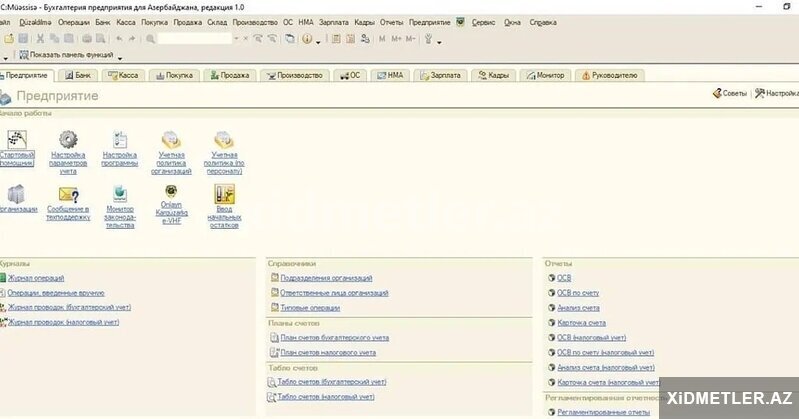Switch to the Руководителю tab
The image size is (799, 419).
click(x=609, y=75)
